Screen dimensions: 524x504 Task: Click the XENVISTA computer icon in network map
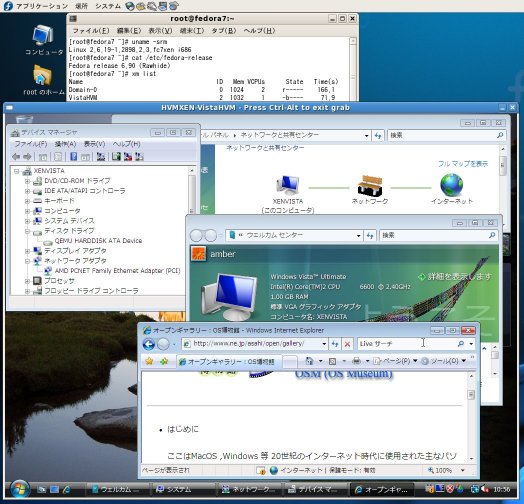[288, 185]
